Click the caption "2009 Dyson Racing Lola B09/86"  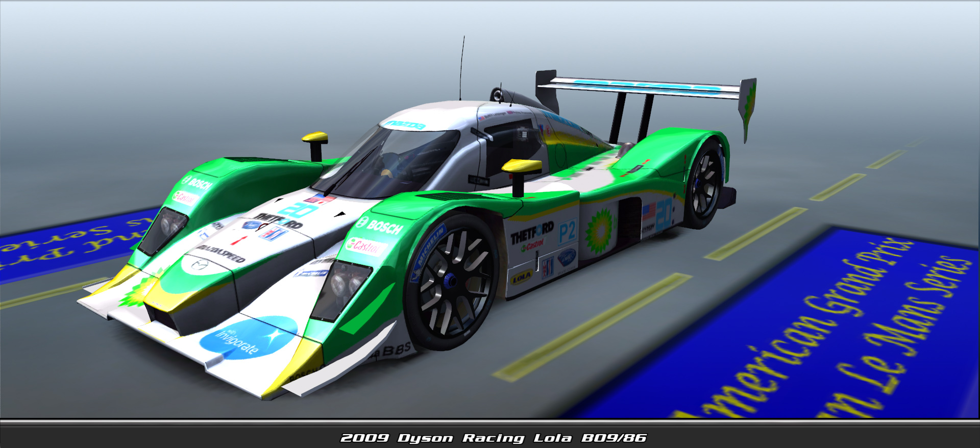pyautogui.click(x=493, y=438)
